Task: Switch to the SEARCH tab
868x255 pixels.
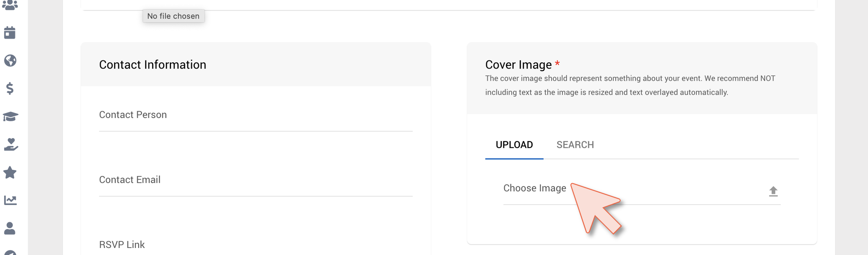Action: (x=575, y=145)
